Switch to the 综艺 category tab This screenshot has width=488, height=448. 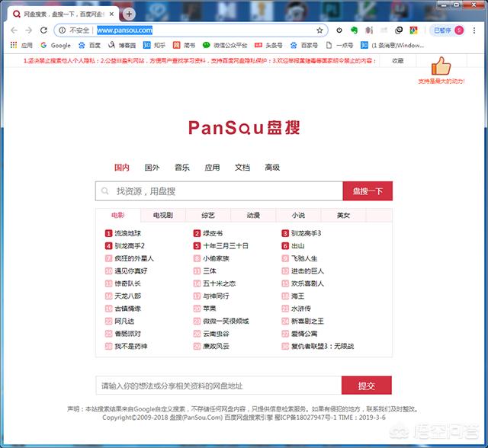point(208,215)
